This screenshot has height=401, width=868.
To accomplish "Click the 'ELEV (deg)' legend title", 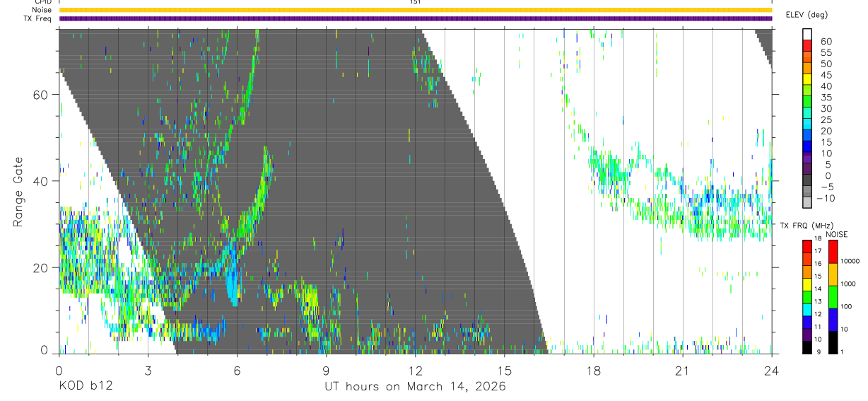I will tap(807, 15).
